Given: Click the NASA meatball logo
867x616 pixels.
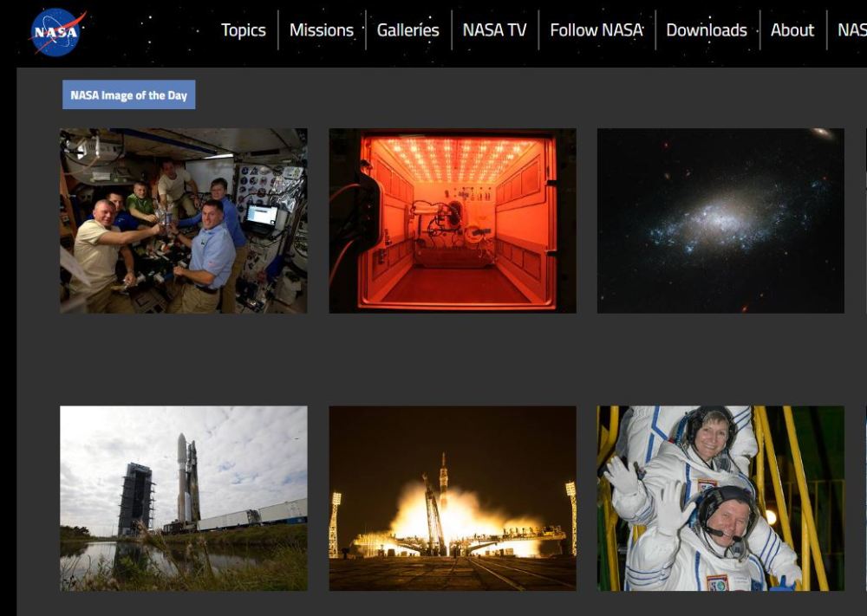Looking at the screenshot, I should pyautogui.click(x=57, y=33).
